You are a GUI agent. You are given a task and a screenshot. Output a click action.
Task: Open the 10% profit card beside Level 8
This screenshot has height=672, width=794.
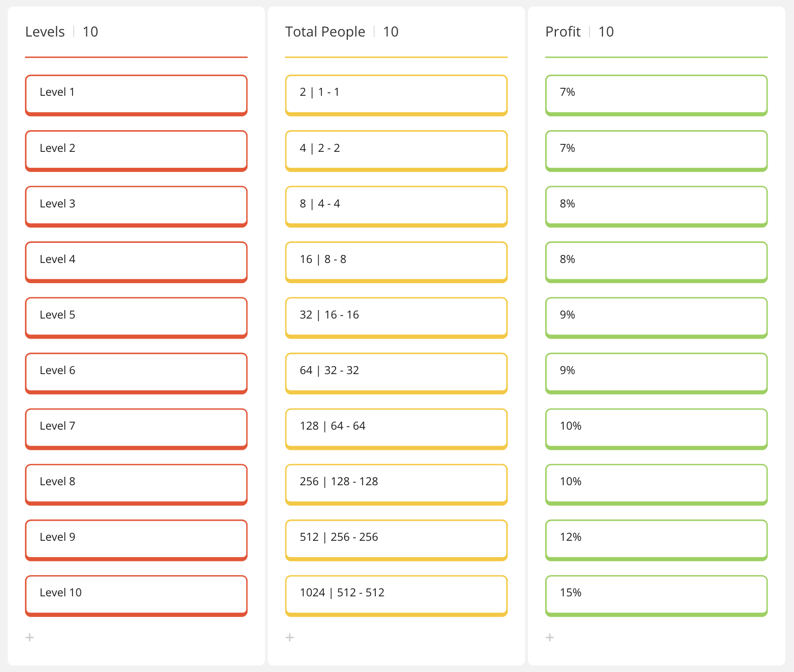click(x=656, y=484)
